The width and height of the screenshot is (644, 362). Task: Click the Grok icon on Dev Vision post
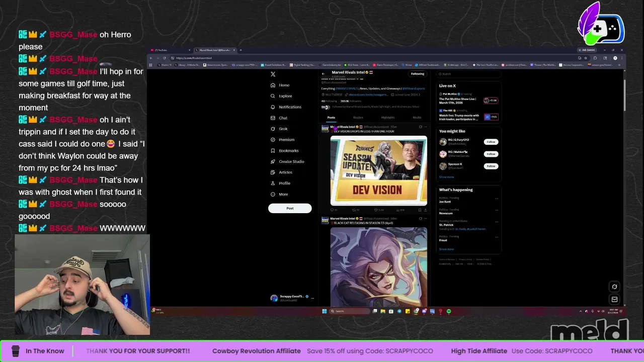click(420, 127)
